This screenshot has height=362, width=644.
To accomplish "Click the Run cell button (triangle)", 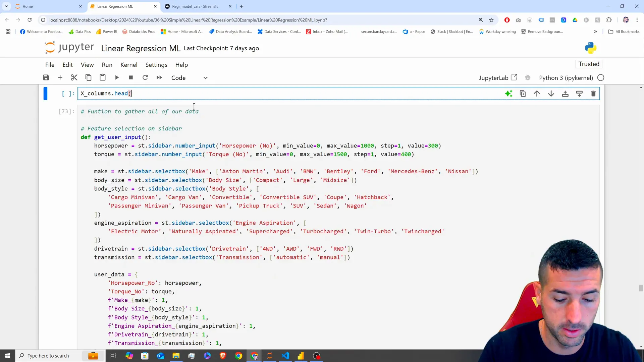I will tap(117, 78).
